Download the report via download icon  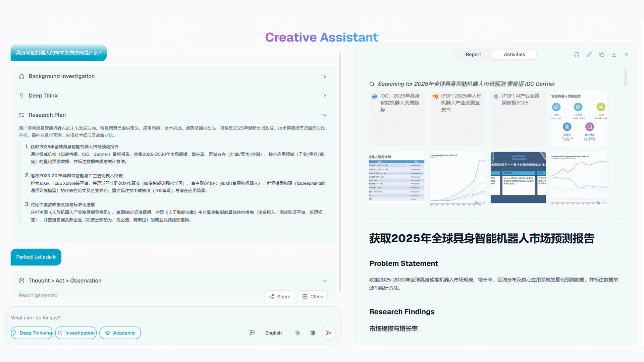pyautogui.click(x=614, y=54)
